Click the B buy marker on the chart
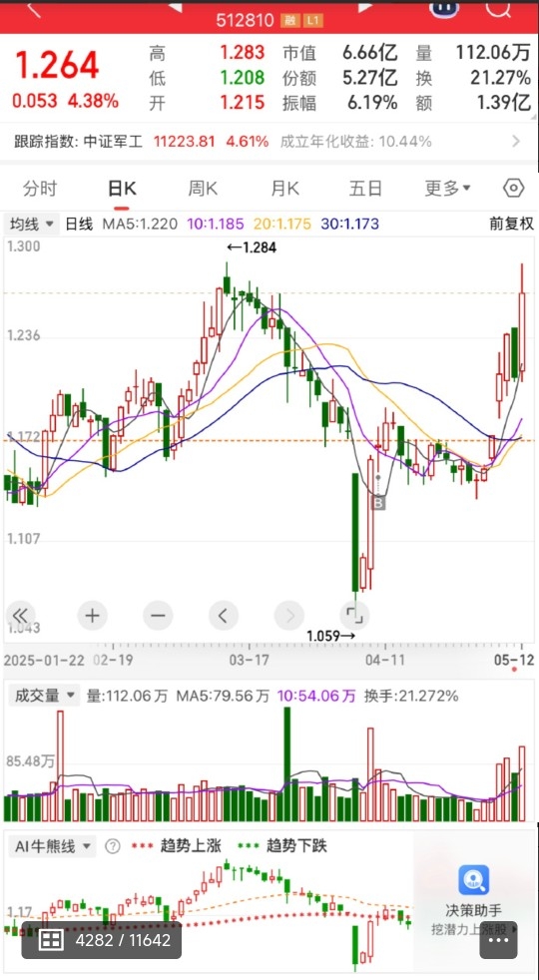The height and width of the screenshot is (980, 539). [377, 502]
